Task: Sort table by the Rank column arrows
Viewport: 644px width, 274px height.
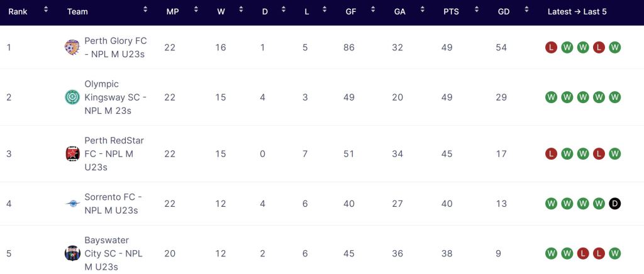Action: [x=46, y=11]
